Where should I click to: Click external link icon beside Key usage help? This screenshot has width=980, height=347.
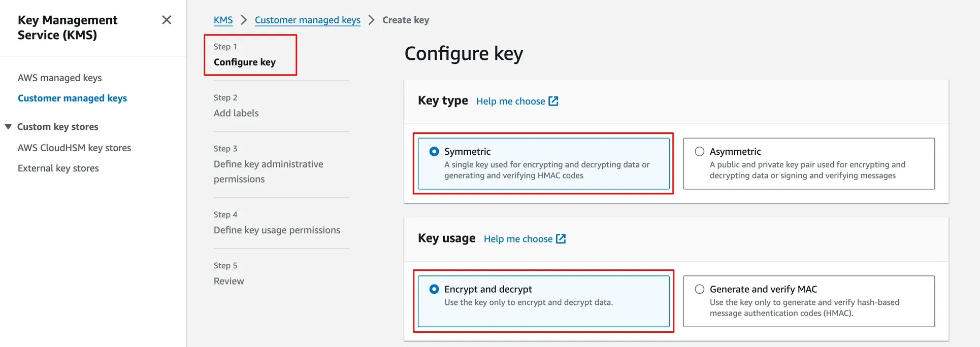point(561,238)
